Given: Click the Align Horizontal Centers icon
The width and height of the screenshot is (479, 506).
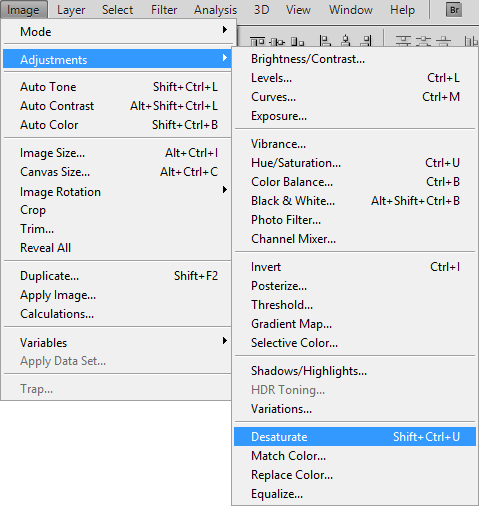Looking at the screenshot, I should (x=346, y=41).
